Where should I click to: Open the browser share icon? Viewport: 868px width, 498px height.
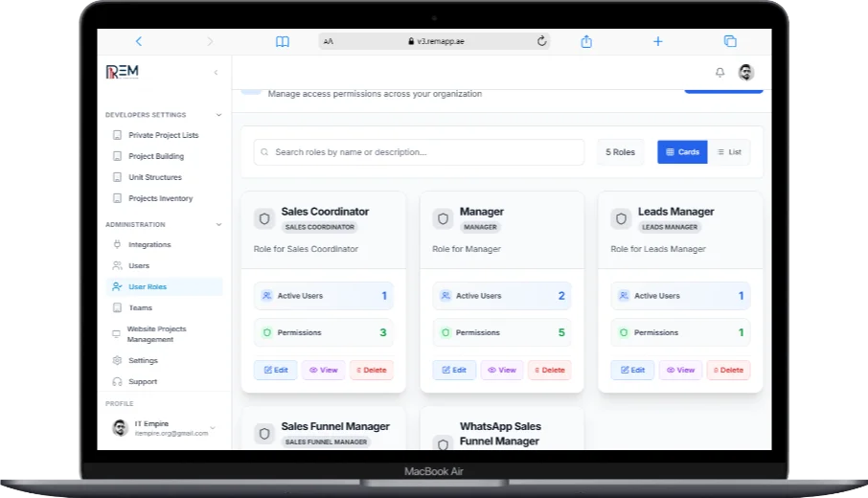[586, 41]
